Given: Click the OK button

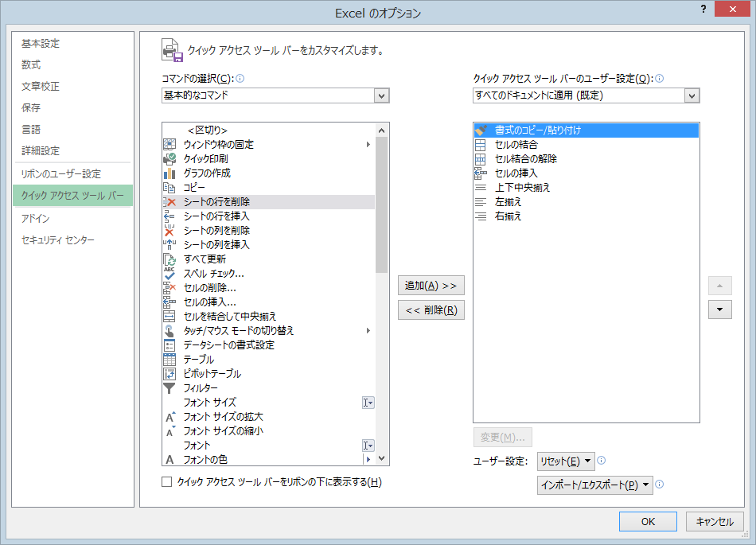Looking at the screenshot, I should [648, 521].
